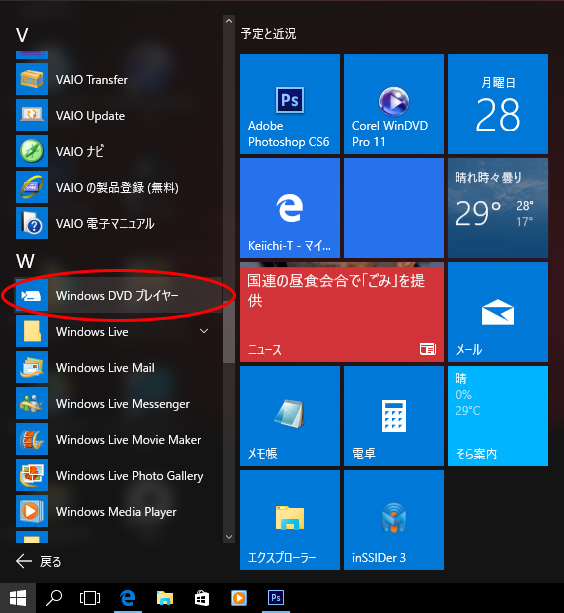Open the メモ帳 notepad tile
Viewport: 564px width, 613px height.
point(290,416)
